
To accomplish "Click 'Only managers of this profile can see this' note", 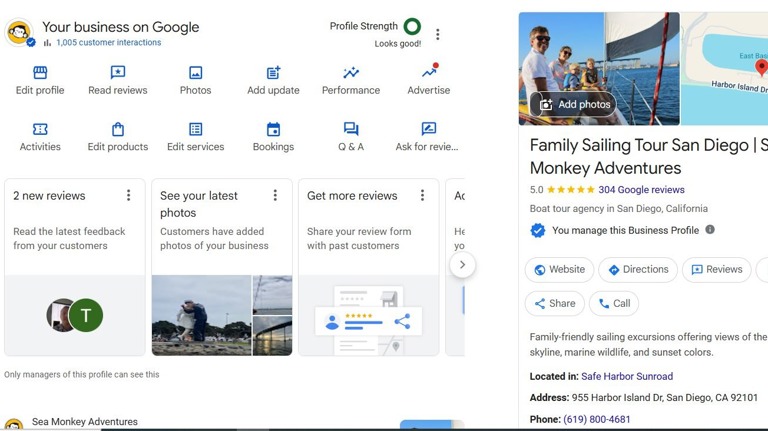I will (x=82, y=374).
